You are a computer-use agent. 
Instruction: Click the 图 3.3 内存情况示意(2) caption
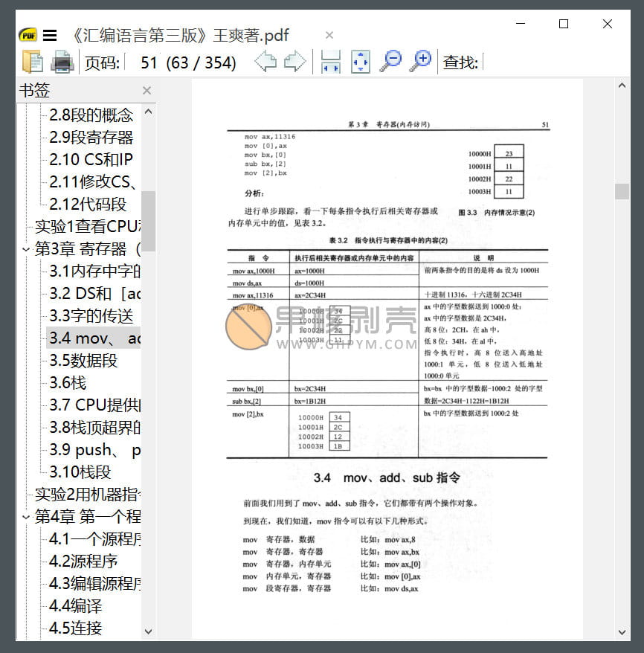pyautogui.click(x=496, y=213)
